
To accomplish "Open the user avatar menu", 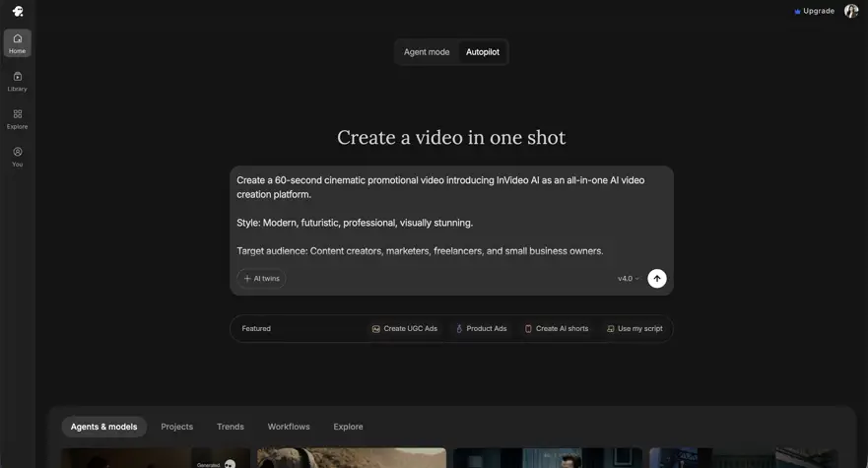I will (x=851, y=11).
